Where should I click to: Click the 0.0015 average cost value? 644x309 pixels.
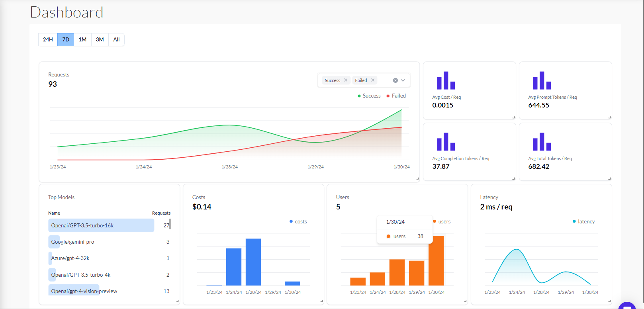(442, 105)
